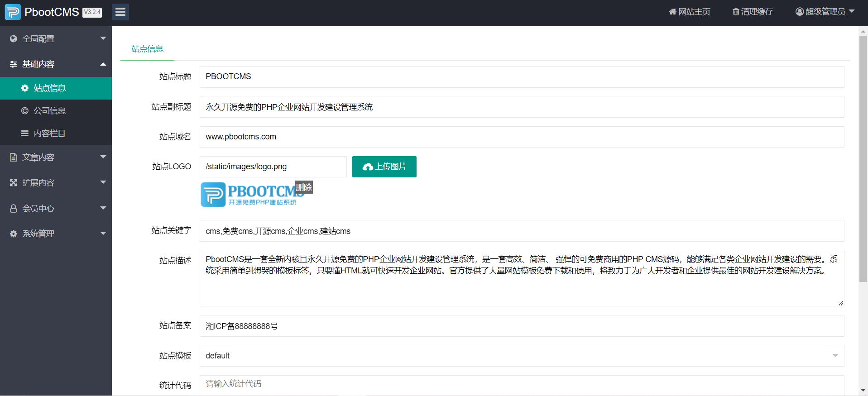Click the 站点关键字 input field
Viewport: 868px width, 396px height.
coord(522,231)
